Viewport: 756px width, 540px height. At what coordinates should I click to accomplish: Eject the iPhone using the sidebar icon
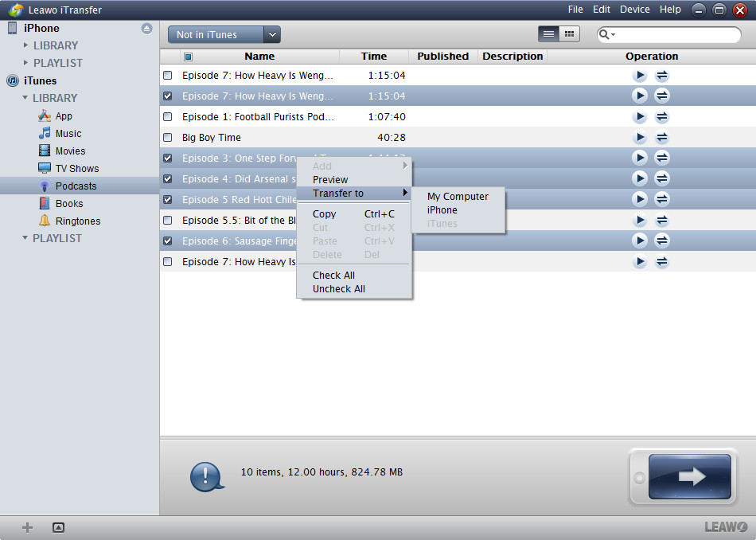coord(146,29)
